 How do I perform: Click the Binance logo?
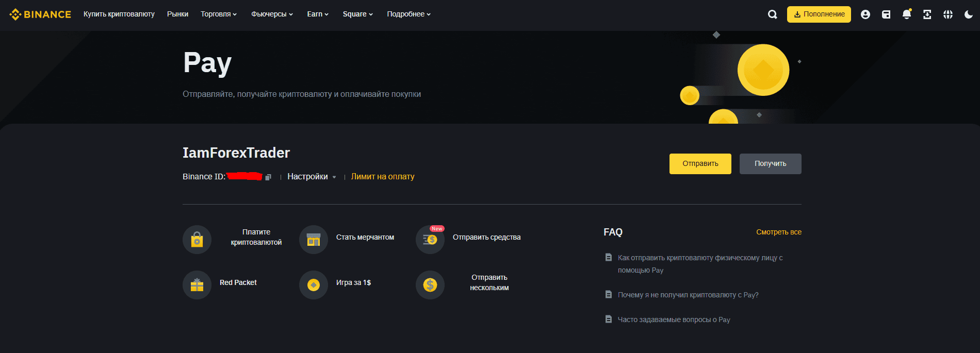point(40,14)
